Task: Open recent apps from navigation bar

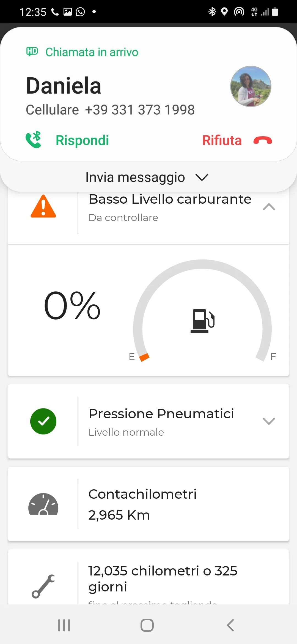Action: click(x=64, y=625)
